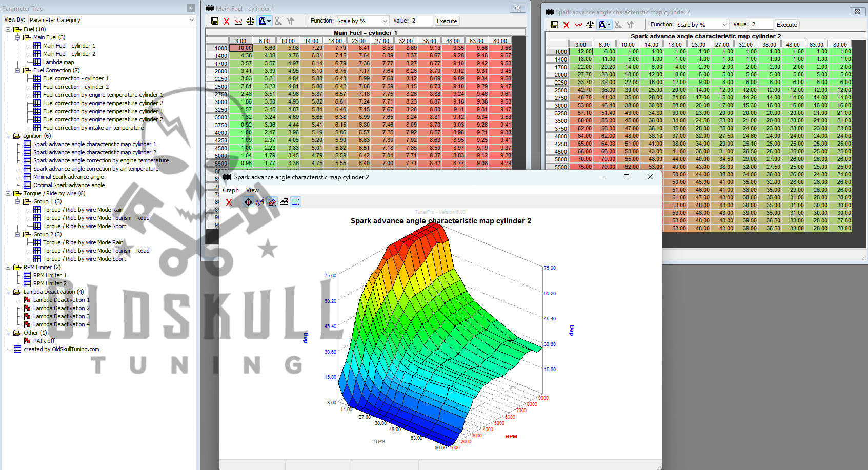868x470 pixels.
Task: Click the layered planes icon in graph toolbar
Action: [x=284, y=202]
